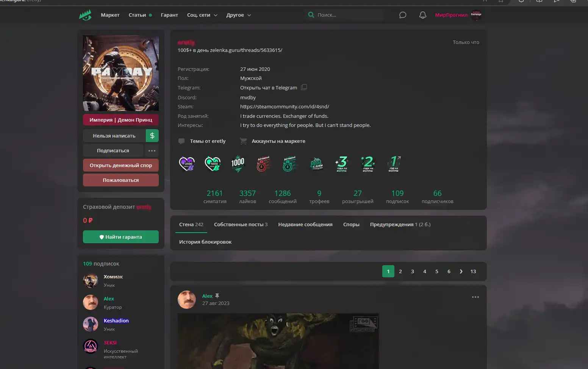Image resolution: width=588 pixels, height=369 pixels.
Task: Open the notifications bell icon
Action: point(423,15)
